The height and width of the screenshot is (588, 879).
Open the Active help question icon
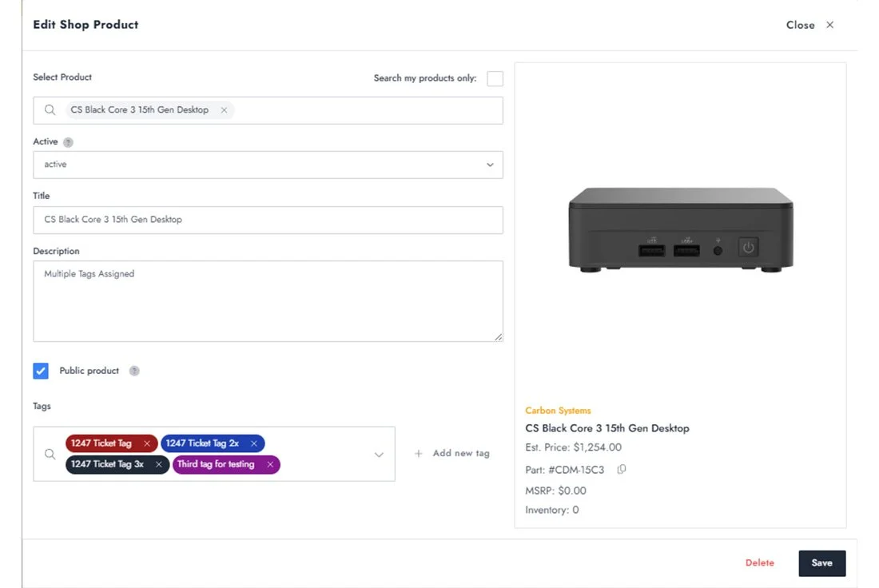68,142
